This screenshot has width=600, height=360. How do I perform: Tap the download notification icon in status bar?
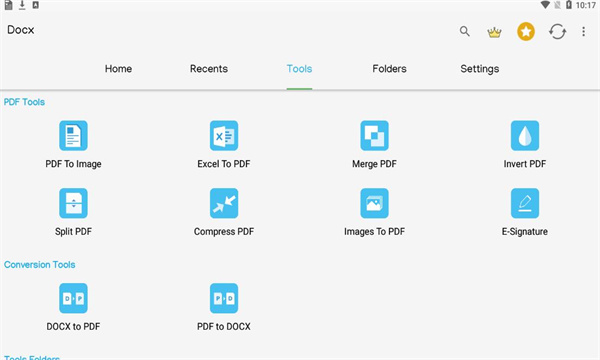[x=22, y=5]
